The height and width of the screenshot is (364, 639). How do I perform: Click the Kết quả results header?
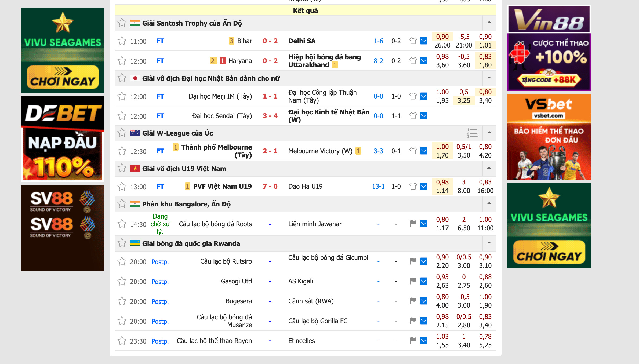click(x=305, y=10)
